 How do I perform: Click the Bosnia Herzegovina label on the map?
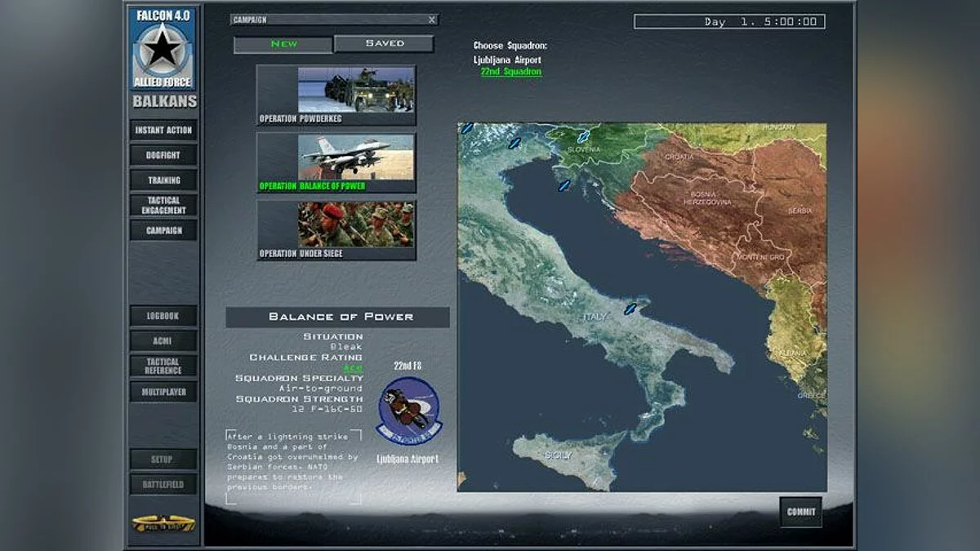point(708,198)
